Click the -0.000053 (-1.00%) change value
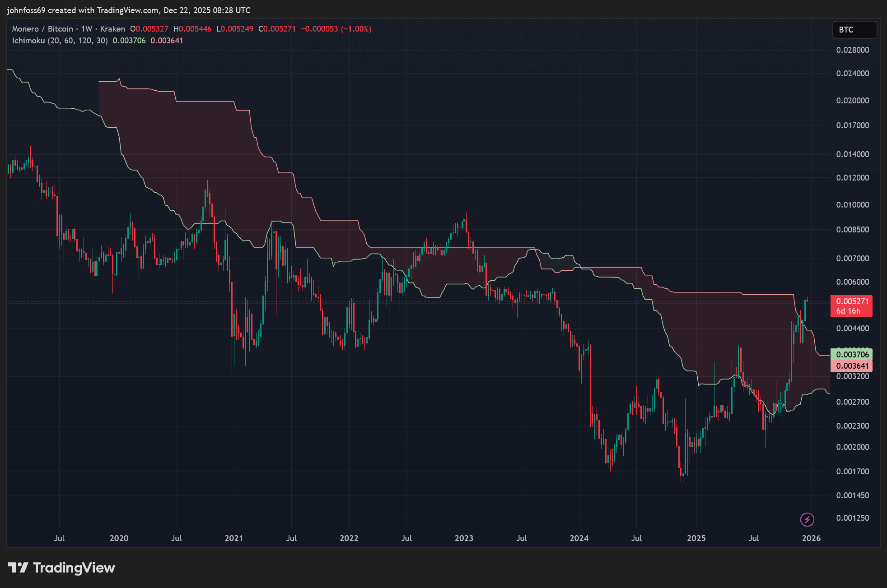This screenshot has width=887, height=588. pos(336,29)
